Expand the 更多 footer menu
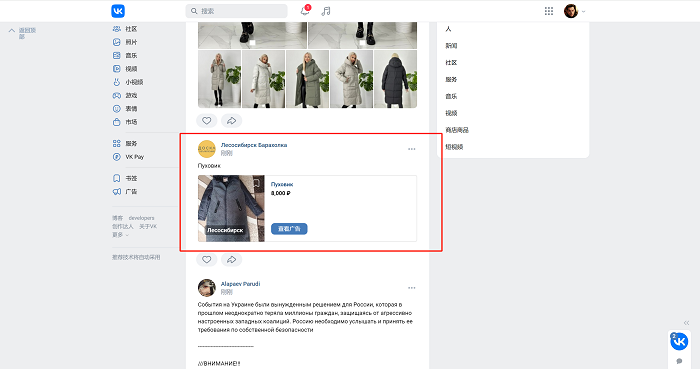This screenshot has height=369, width=700. pyautogui.click(x=120, y=235)
